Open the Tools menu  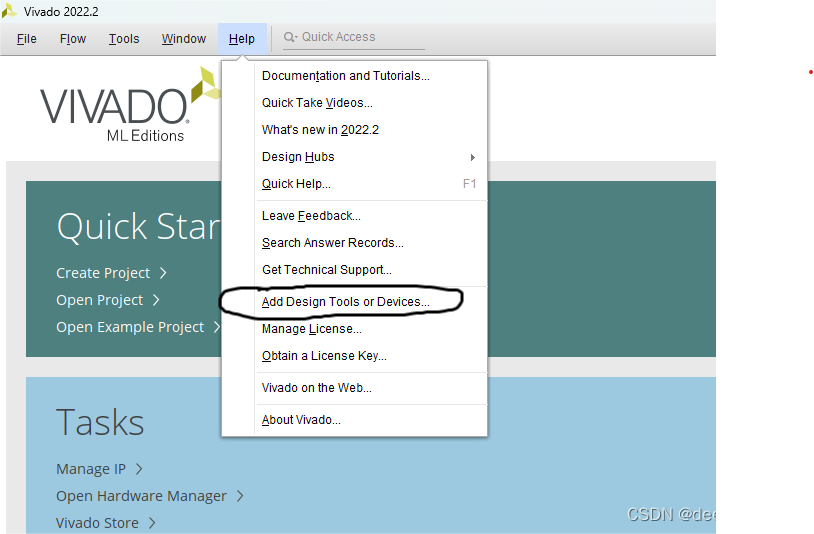click(x=124, y=39)
